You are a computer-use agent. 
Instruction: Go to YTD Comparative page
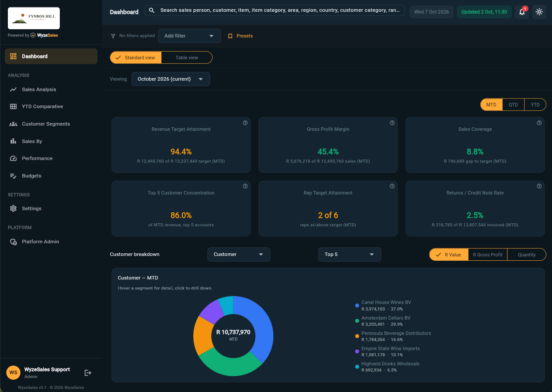tap(51, 106)
